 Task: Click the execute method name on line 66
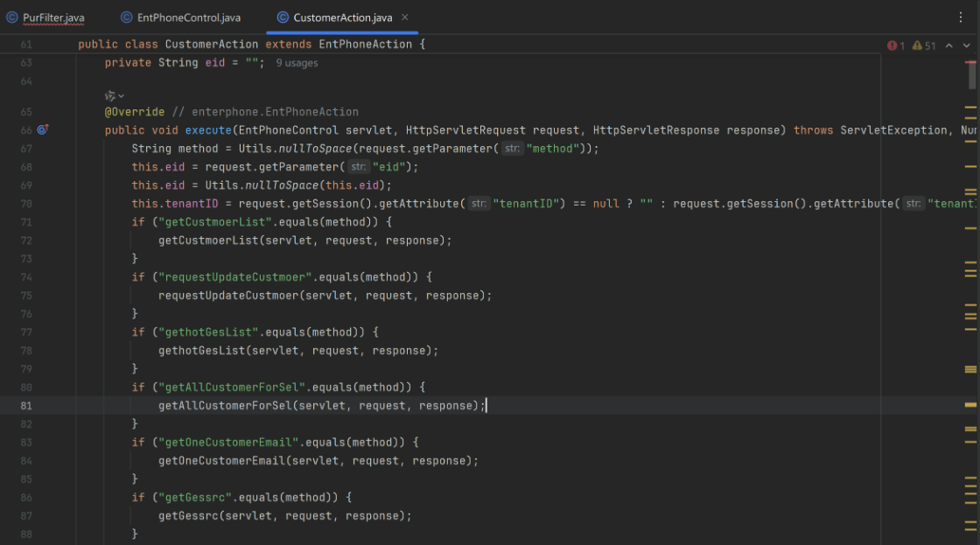(x=208, y=130)
